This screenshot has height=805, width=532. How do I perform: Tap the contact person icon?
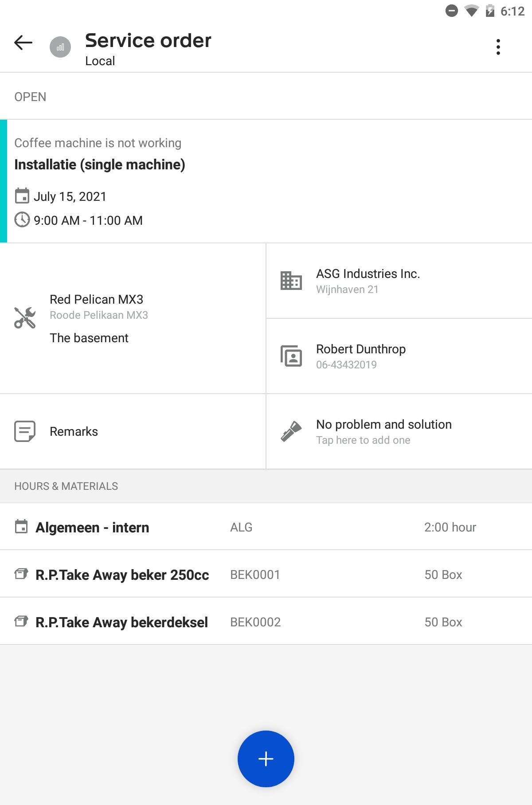[x=291, y=356]
